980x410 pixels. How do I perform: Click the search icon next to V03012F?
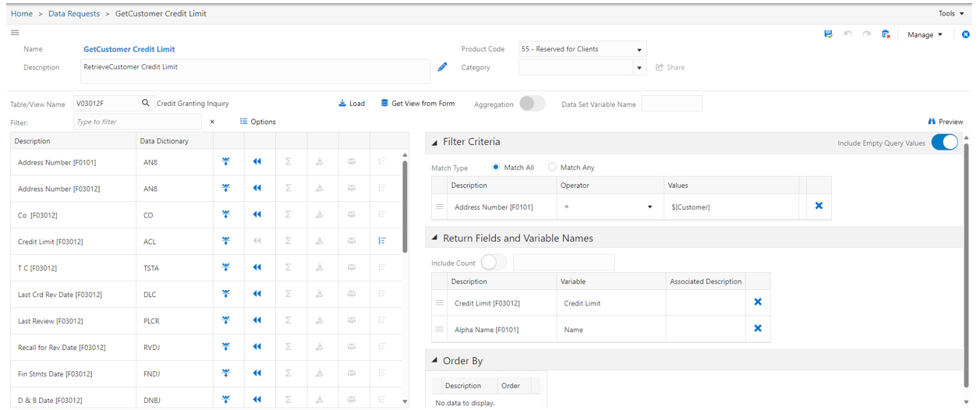[x=145, y=103]
